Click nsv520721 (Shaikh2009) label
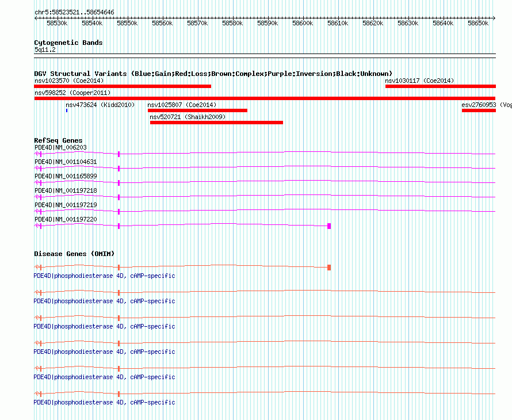This screenshot has height=420, width=512. [x=188, y=117]
